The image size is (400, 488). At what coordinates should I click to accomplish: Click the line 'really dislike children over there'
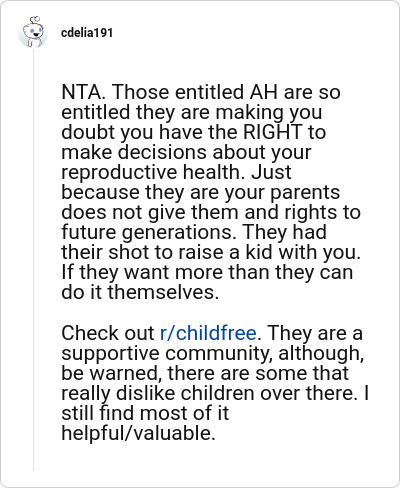tap(215, 394)
